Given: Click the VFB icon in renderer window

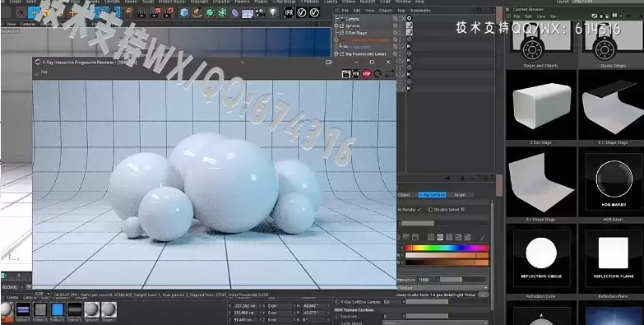Looking at the screenshot, I should [x=356, y=73].
